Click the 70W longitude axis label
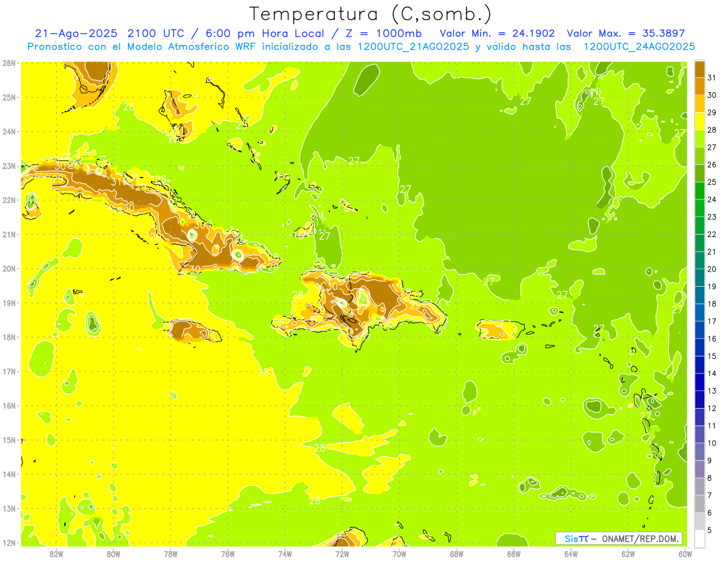The width and height of the screenshot is (728, 562). tap(399, 554)
